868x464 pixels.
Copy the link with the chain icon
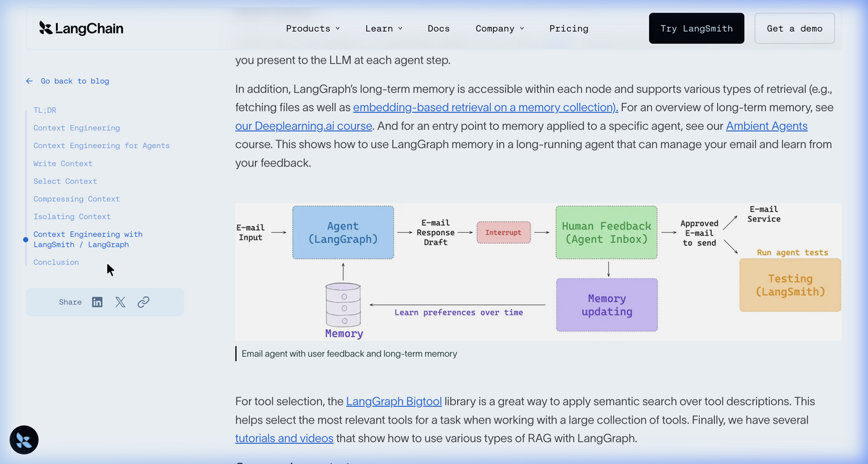143,302
